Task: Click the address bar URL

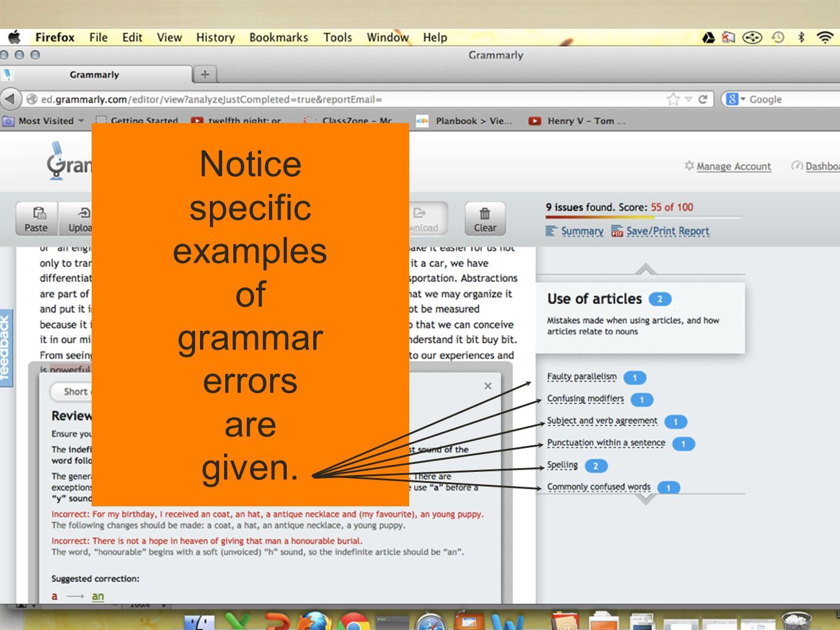Action: 212,99
